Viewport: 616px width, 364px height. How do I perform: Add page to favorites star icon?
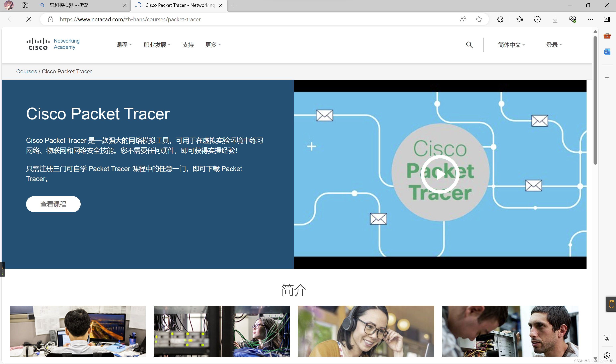[478, 19]
